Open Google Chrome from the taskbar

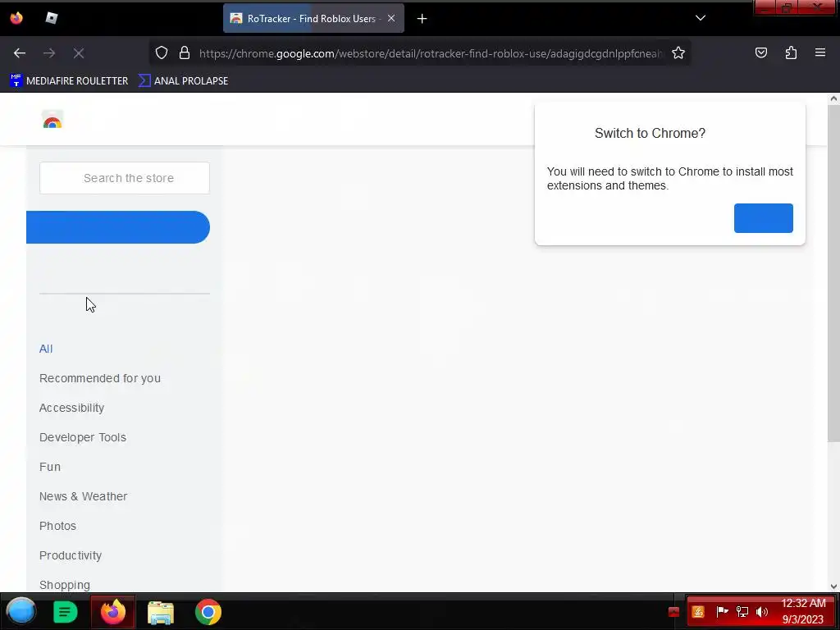click(208, 612)
